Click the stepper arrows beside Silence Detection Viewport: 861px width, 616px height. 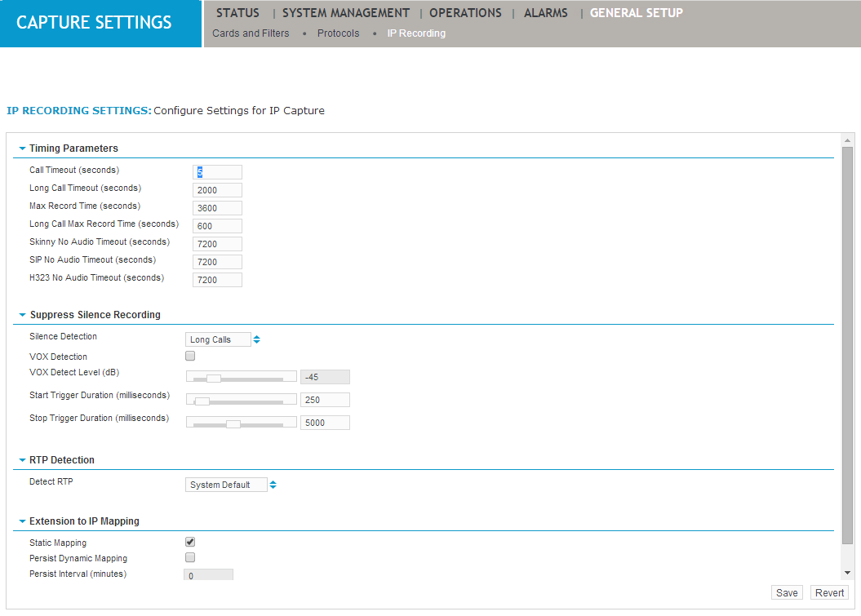click(x=256, y=339)
